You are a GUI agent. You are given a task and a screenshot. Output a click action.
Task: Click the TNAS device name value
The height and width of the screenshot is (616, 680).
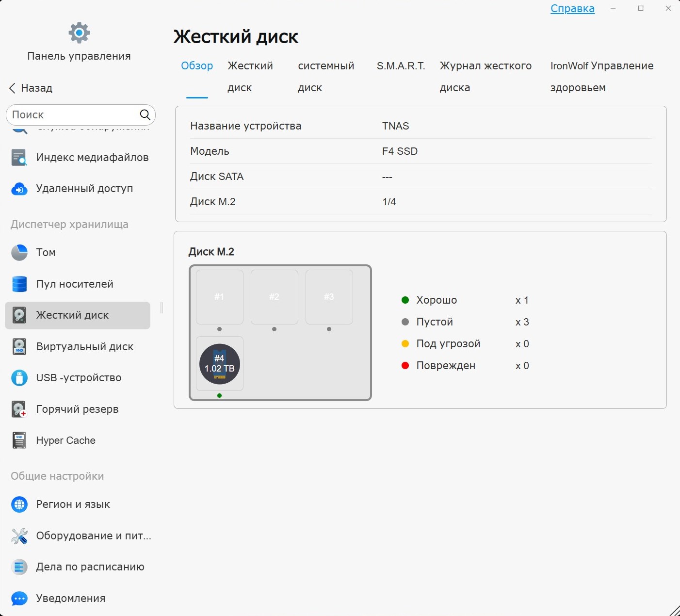pyautogui.click(x=396, y=126)
